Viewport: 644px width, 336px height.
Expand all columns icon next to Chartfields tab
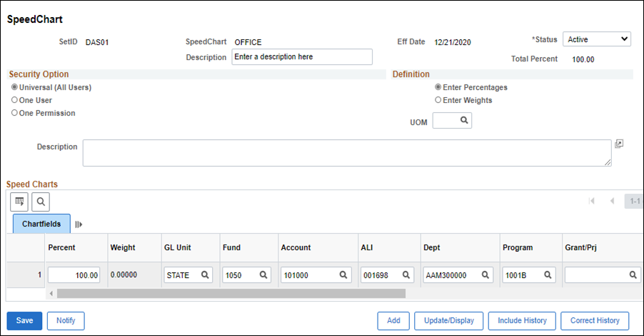point(79,224)
